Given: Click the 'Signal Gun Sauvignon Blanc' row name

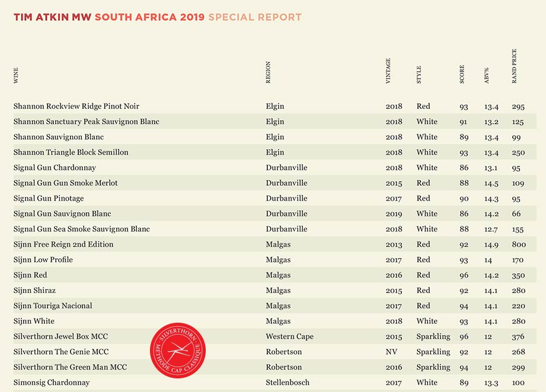Looking at the screenshot, I should (62, 214).
